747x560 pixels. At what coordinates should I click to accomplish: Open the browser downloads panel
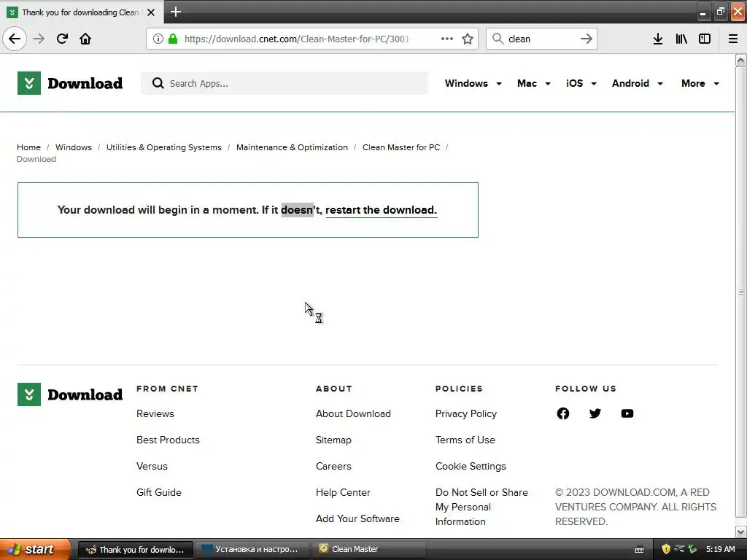point(658,39)
